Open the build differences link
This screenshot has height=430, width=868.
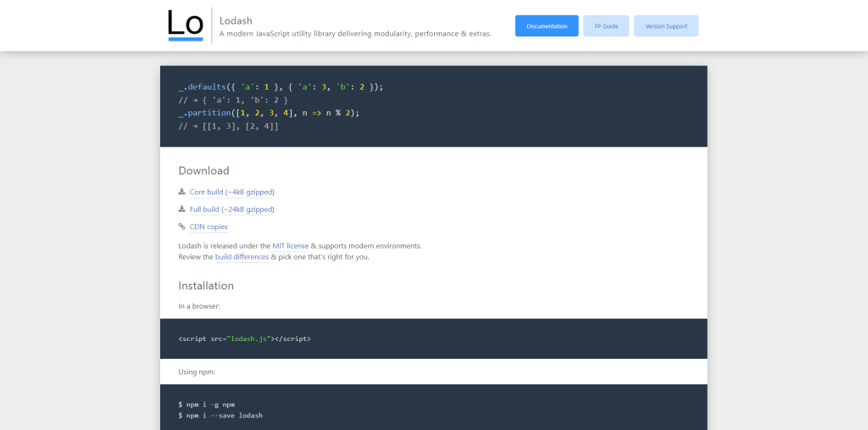tap(242, 257)
